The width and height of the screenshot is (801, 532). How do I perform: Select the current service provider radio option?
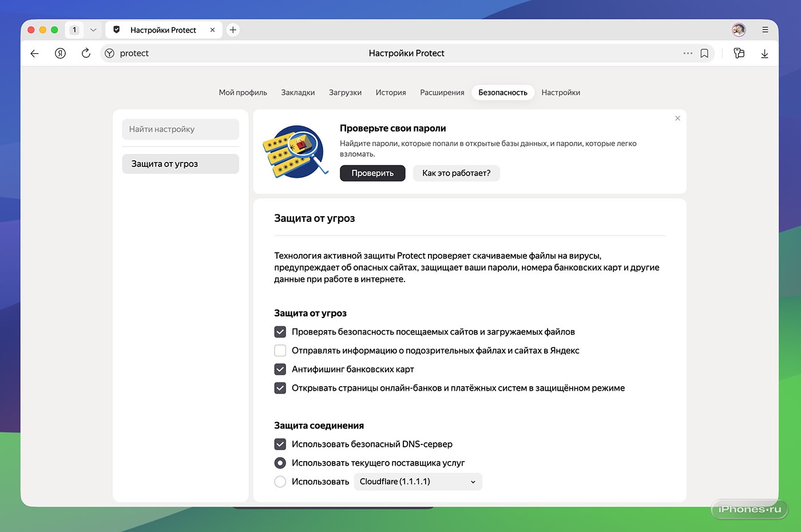280,463
